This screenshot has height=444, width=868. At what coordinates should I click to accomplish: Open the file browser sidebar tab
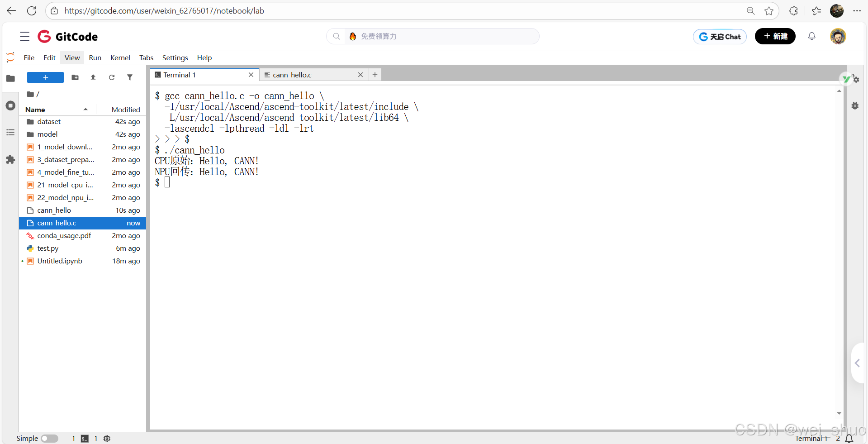[10, 78]
